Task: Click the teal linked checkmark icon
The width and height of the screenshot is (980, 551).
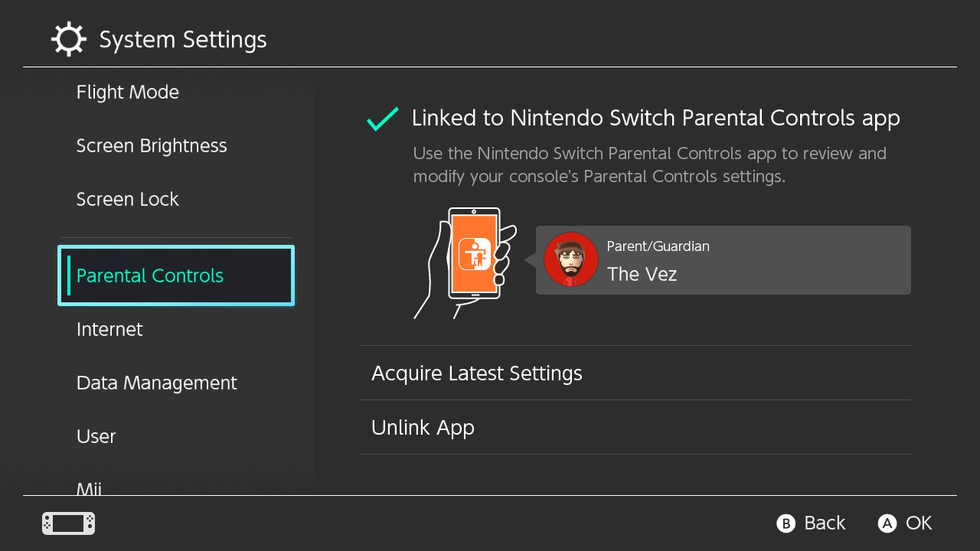Action: click(x=382, y=119)
